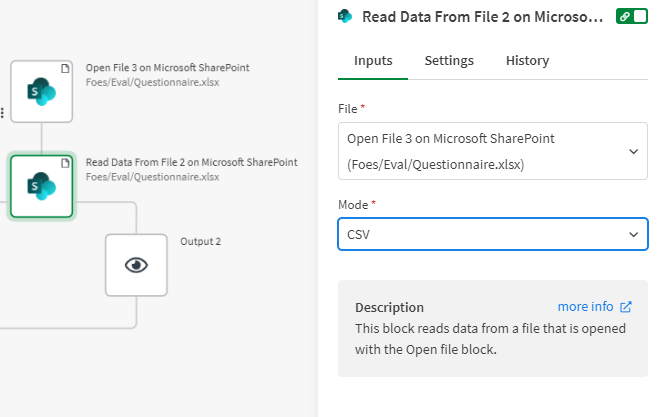Image resolution: width=668 pixels, height=417 pixels.
Task: Expand the File dropdown
Action: pos(492,150)
